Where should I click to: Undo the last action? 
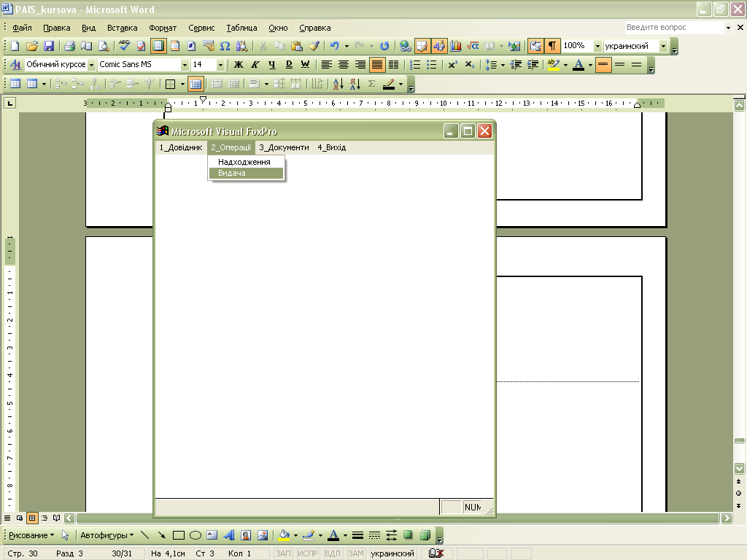pyautogui.click(x=334, y=46)
